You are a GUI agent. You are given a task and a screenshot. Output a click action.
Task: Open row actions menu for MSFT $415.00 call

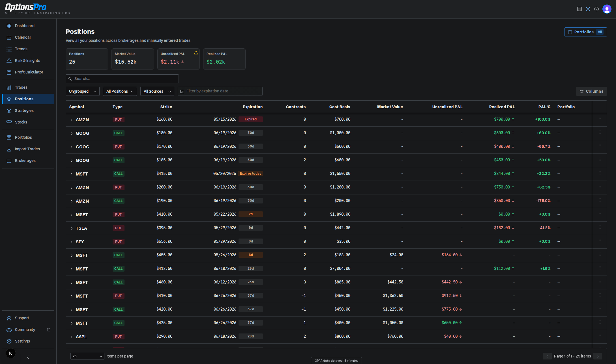pyautogui.click(x=600, y=173)
